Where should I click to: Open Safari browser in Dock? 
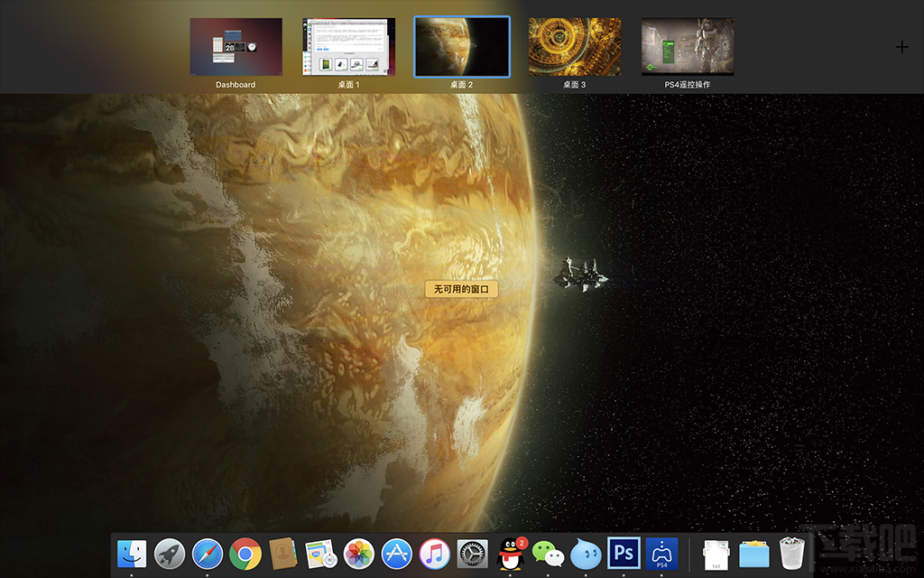[x=208, y=553]
